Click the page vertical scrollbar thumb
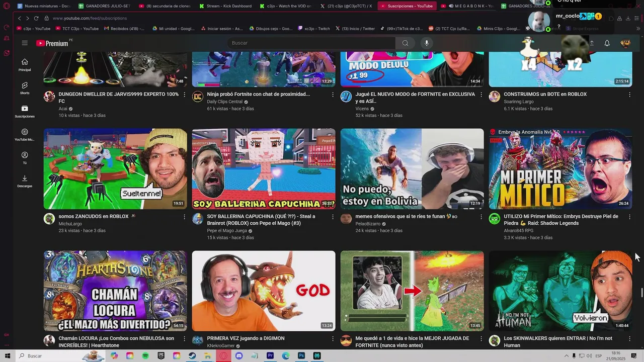Viewport: 644px width, 362px height. click(641, 293)
